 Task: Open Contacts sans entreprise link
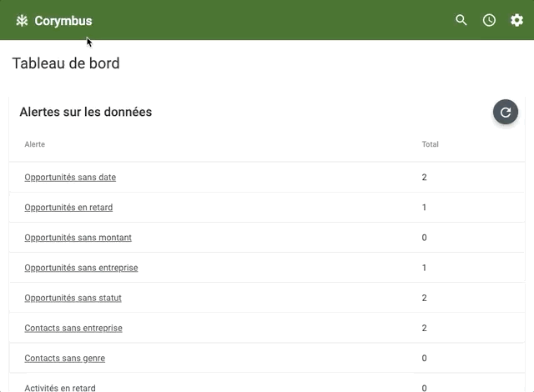73,328
